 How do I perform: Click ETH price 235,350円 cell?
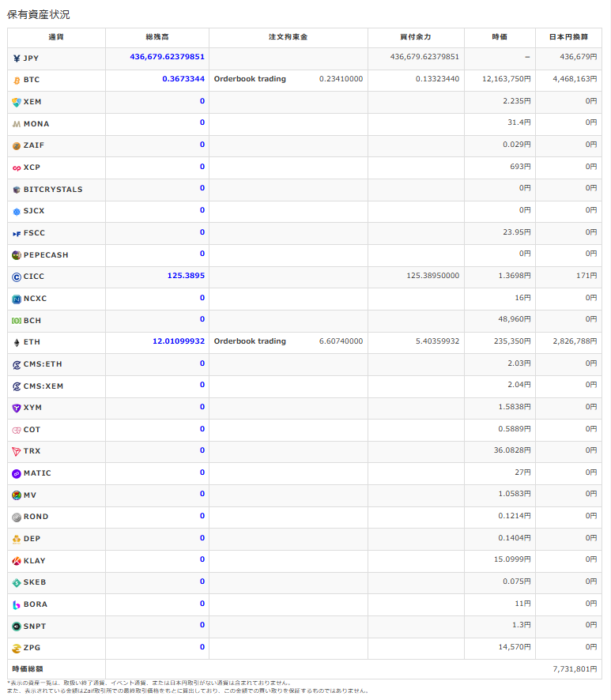coord(512,341)
